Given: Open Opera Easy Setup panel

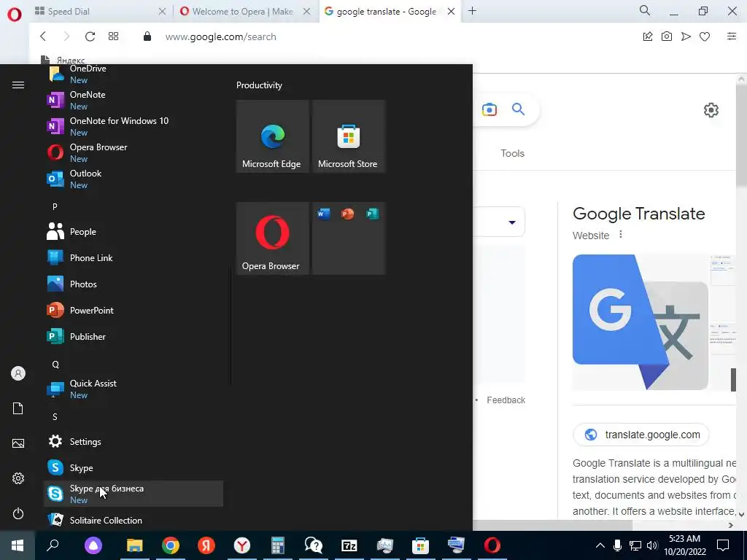Looking at the screenshot, I should (x=731, y=36).
